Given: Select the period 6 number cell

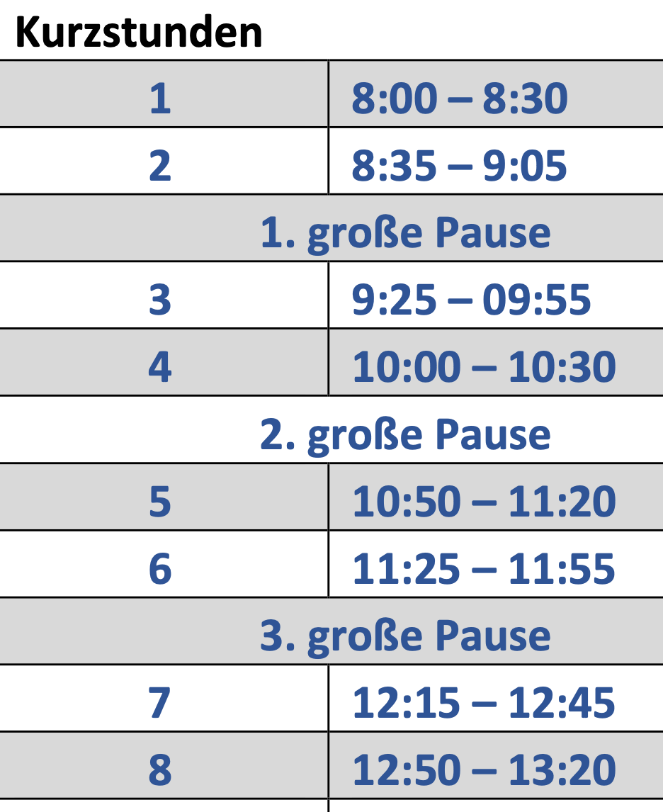Looking at the screenshot, I should click(x=160, y=568).
